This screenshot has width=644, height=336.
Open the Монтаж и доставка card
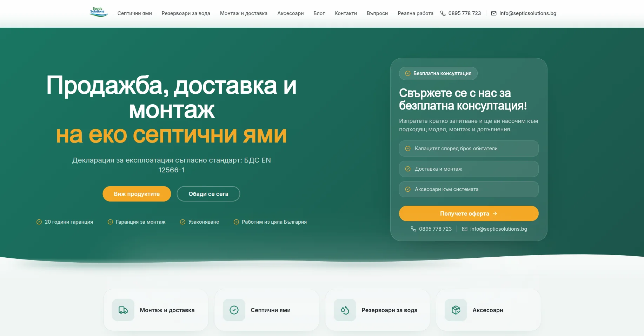click(156, 310)
